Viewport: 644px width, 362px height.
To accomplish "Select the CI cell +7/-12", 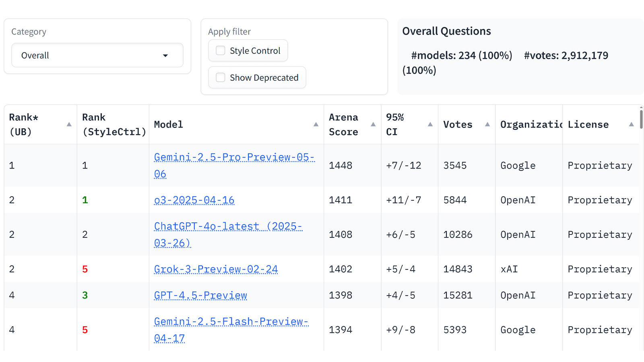I will click(404, 165).
